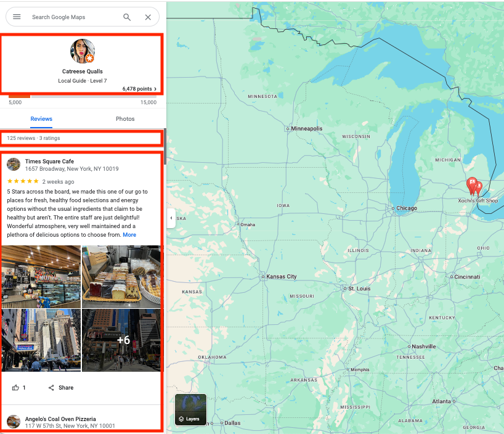Switch to the Photos tab
Viewport: 504px width, 434px height.
(125, 119)
